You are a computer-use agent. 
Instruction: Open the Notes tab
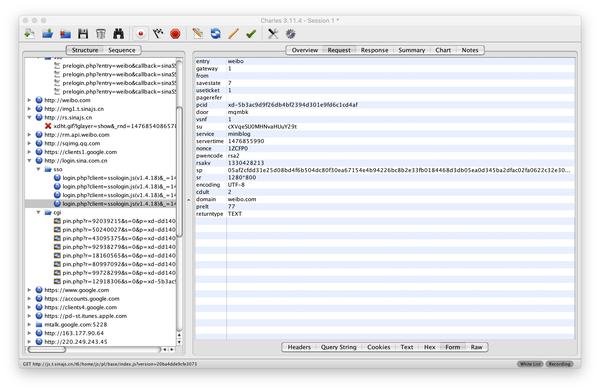tap(470, 50)
